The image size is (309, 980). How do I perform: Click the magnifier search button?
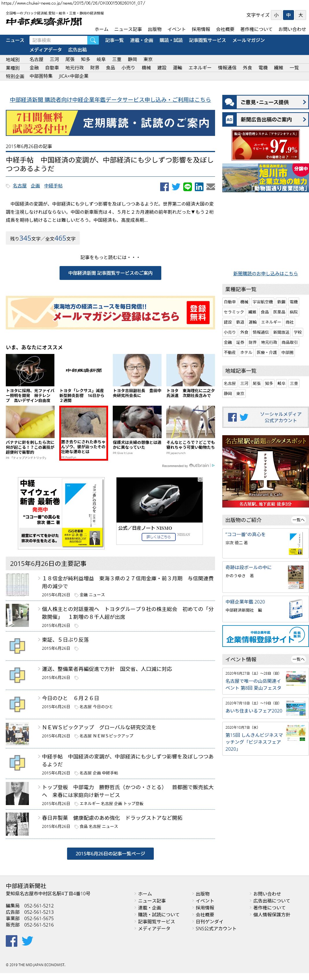[93, 40]
